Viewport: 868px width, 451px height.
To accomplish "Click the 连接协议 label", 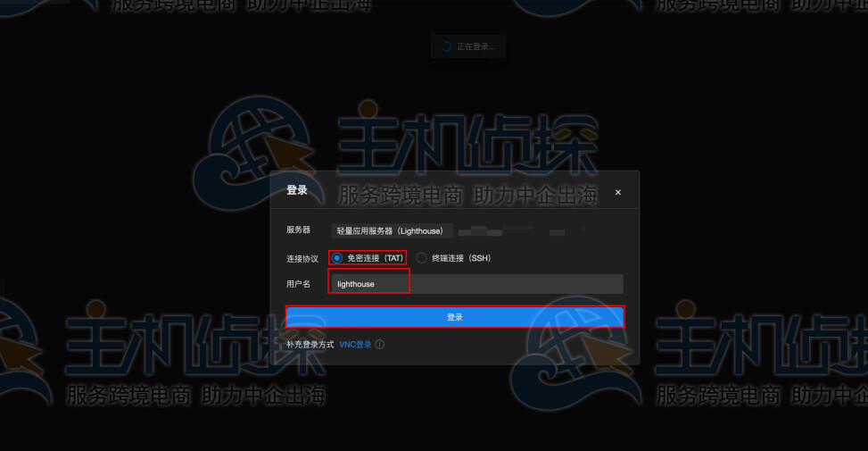I will click(302, 259).
